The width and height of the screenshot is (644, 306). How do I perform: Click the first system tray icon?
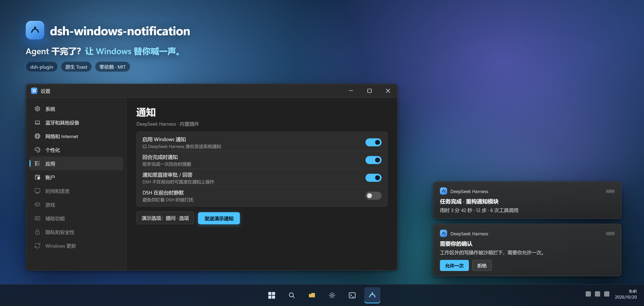(588, 294)
